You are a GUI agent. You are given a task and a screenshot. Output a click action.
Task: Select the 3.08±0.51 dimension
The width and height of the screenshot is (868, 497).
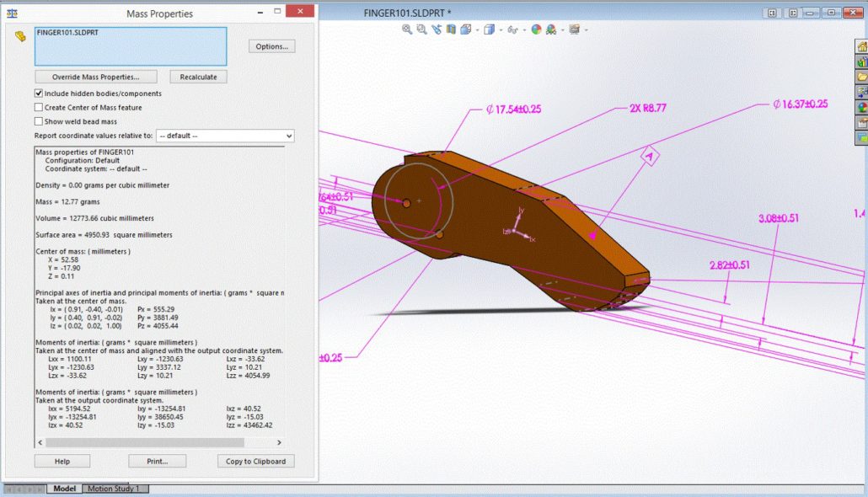(779, 219)
